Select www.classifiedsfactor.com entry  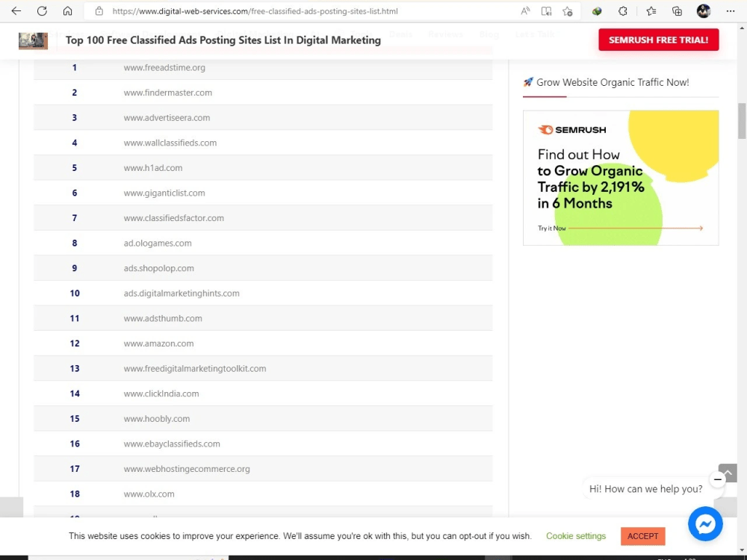coord(174,218)
